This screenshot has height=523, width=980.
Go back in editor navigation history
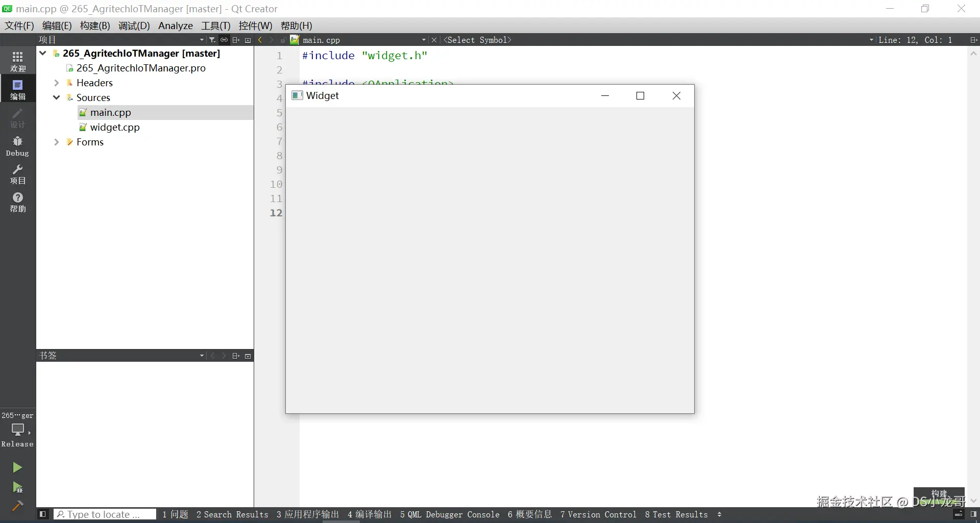260,40
